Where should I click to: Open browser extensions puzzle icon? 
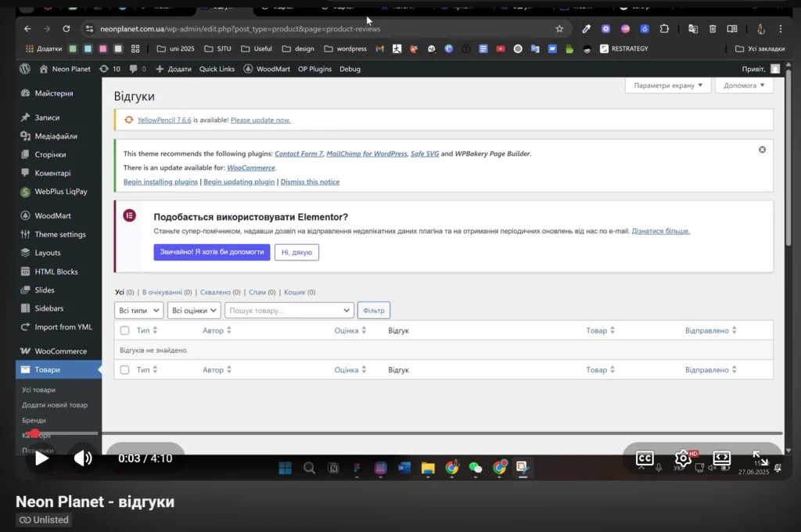click(x=664, y=29)
